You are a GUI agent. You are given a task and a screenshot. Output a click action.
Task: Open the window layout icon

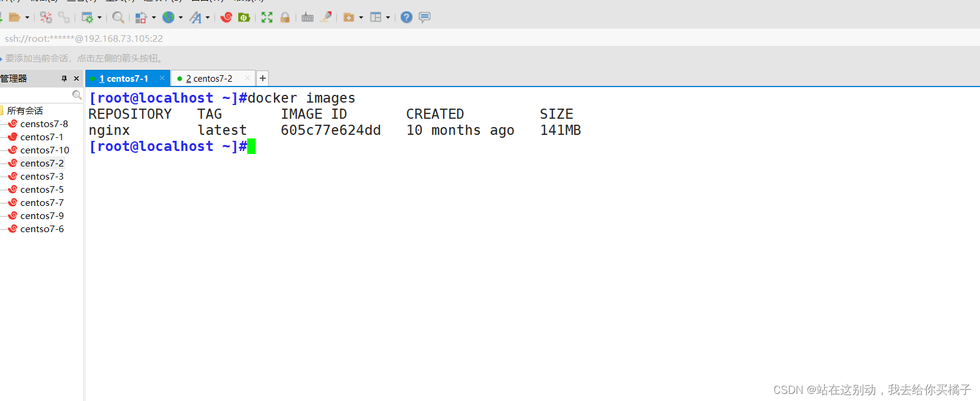[376, 17]
